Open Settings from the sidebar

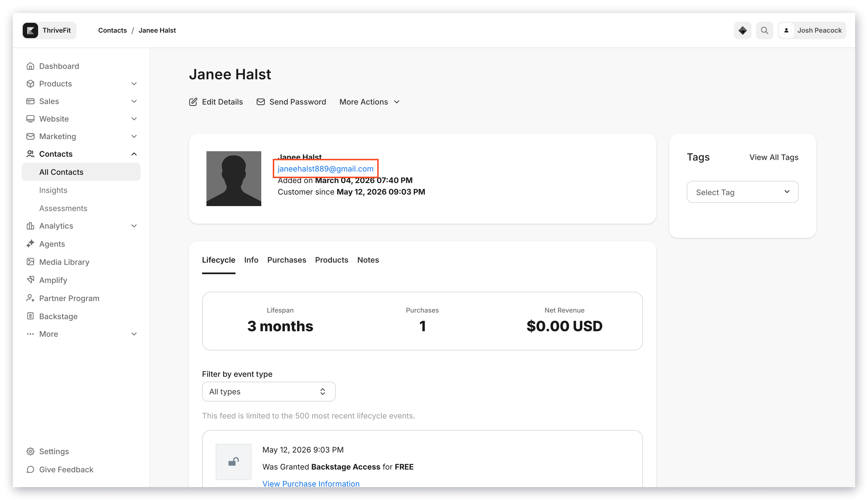[54, 451]
